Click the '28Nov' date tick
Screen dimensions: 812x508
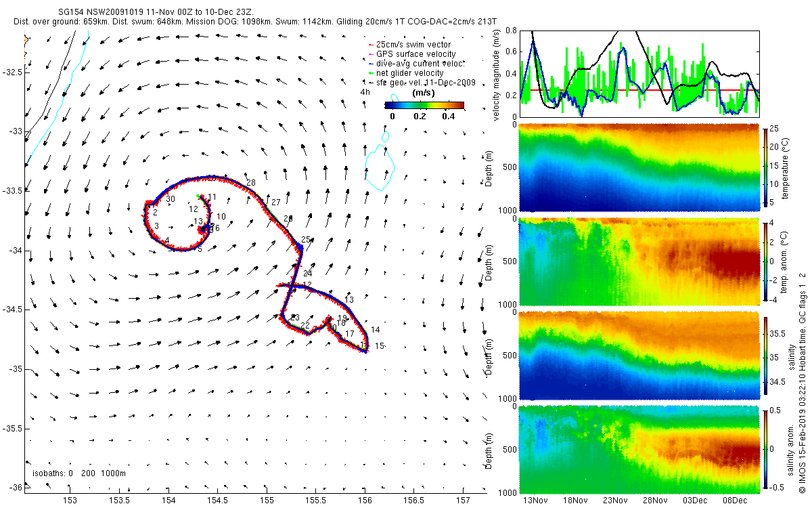tap(655, 501)
